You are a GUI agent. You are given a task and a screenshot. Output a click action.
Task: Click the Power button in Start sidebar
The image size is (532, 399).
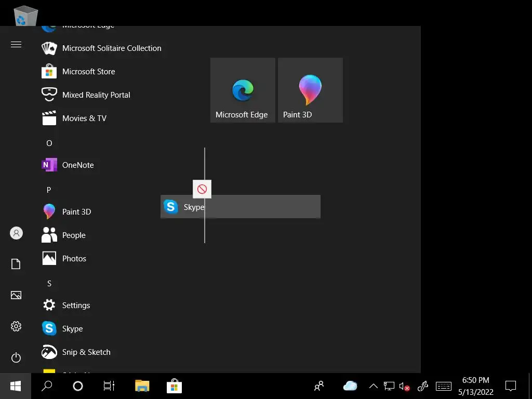tap(16, 357)
